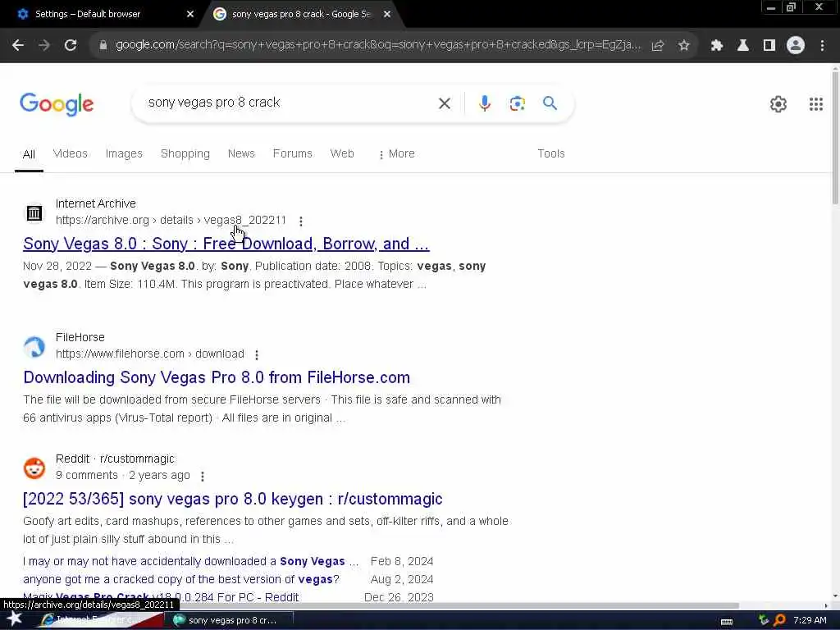Close the Settings – Default browser tab
The width and height of the screenshot is (840, 630).
point(190,15)
